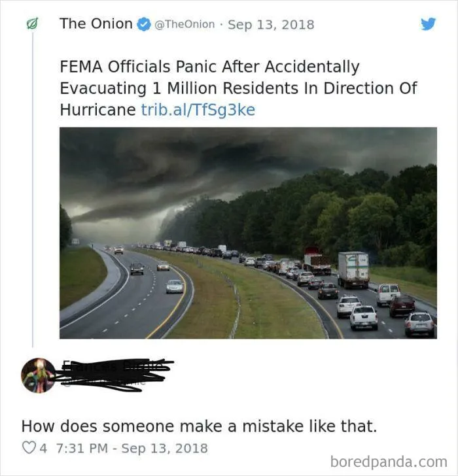
Task: Click the blue verified checkmark badge
Action: [144, 24]
